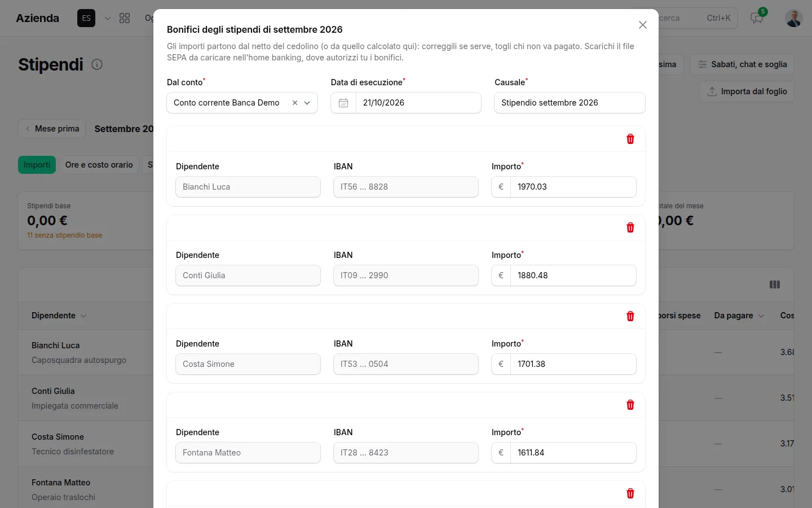The height and width of the screenshot is (508, 812).
Task: Go to Mese prima
Action: click(x=52, y=129)
